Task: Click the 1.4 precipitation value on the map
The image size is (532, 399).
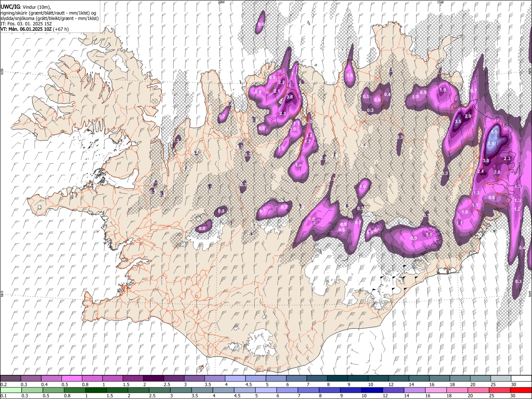Action: (298, 165)
